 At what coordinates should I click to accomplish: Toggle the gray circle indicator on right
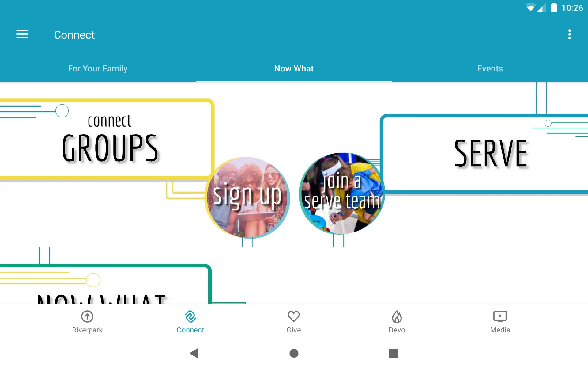pos(548,123)
